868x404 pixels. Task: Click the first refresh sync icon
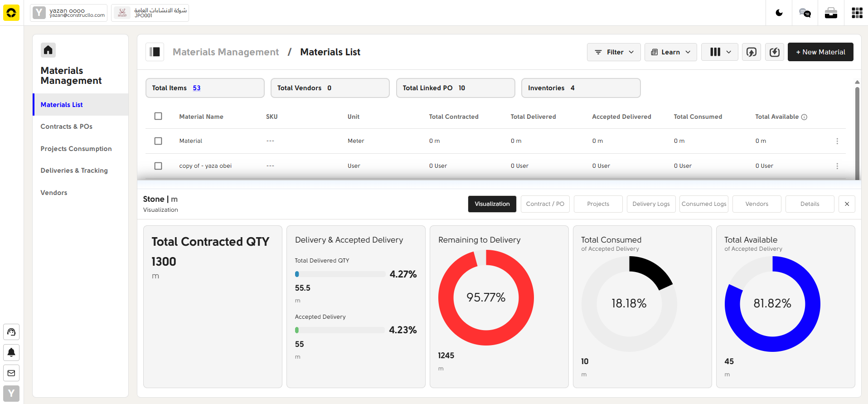click(752, 52)
